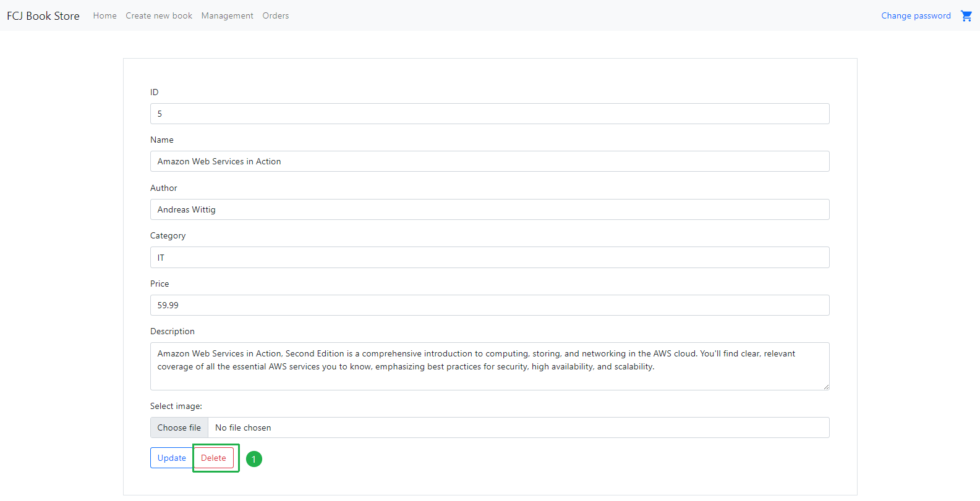Image resolution: width=980 pixels, height=501 pixels.
Task: Click the Author label
Action: click(x=164, y=188)
